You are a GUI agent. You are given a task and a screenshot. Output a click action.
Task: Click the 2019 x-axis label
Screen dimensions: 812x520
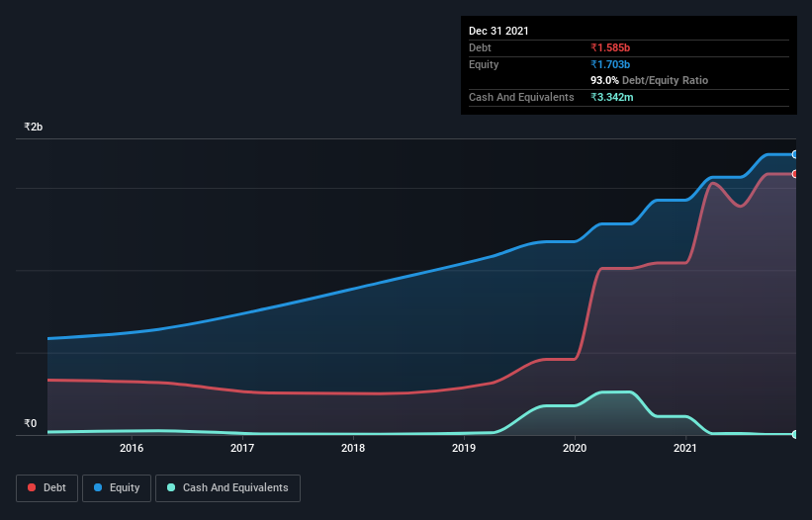coord(464,448)
